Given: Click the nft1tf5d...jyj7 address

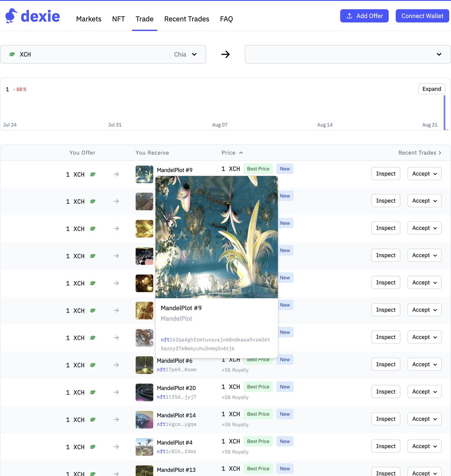Looking at the screenshot, I should click(177, 397).
